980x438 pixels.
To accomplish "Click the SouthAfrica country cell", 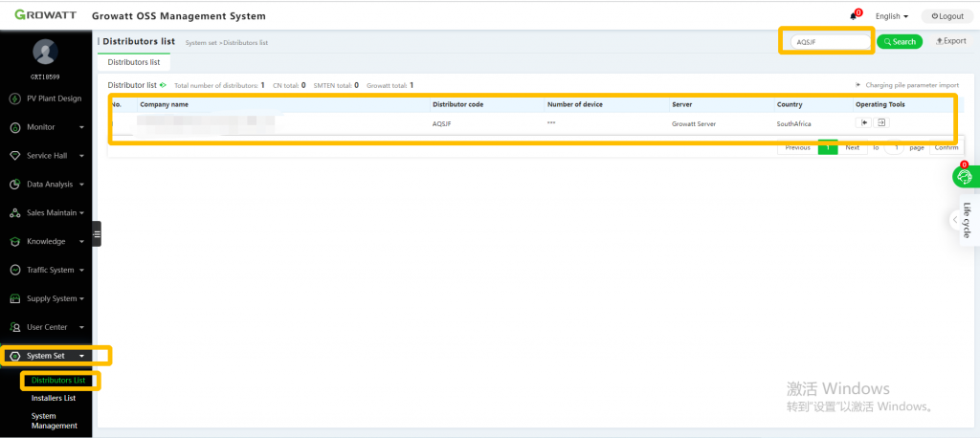I will pyautogui.click(x=793, y=123).
